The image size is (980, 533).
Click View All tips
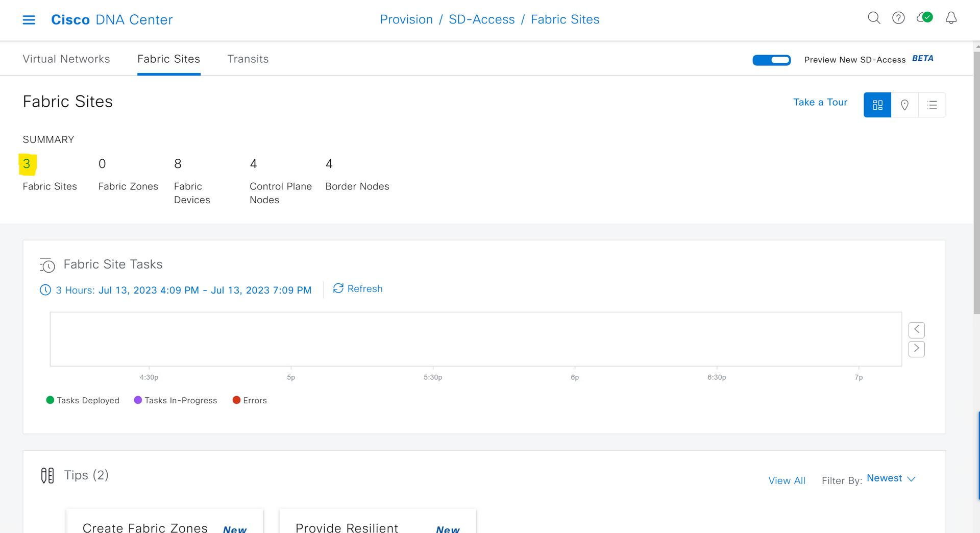[787, 480]
